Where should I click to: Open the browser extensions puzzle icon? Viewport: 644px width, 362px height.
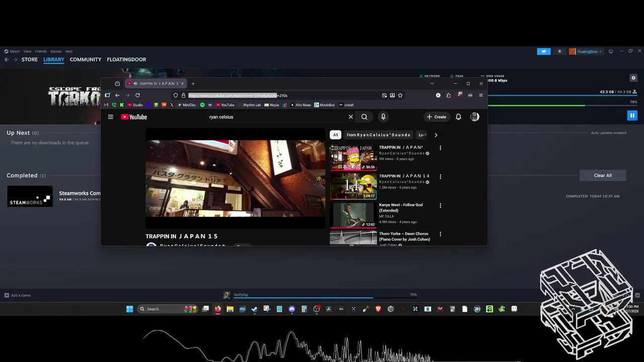(448, 95)
